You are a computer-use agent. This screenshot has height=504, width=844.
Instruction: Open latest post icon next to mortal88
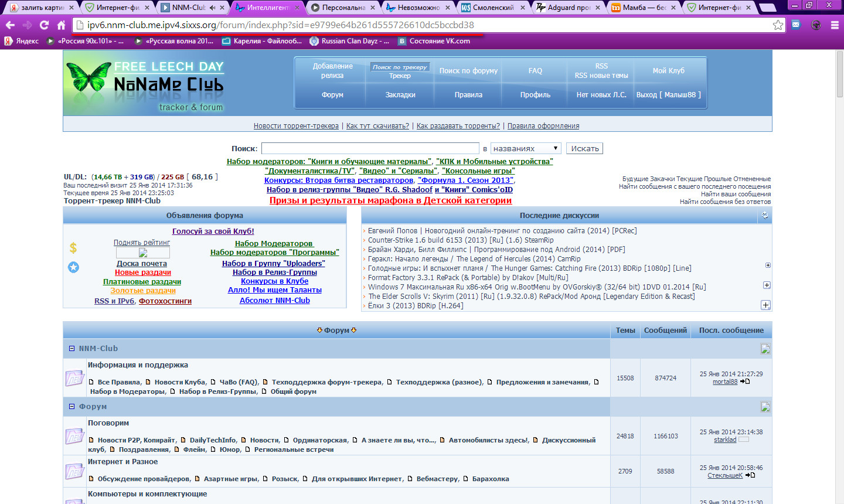pyautogui.click(x=745, y=382)
